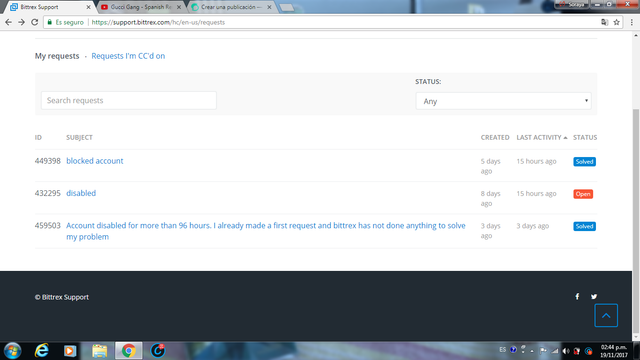The image size is (640, 360).
Task: Open the Windows Start menu
Action: pyautogui.click(x=13, y=351)
